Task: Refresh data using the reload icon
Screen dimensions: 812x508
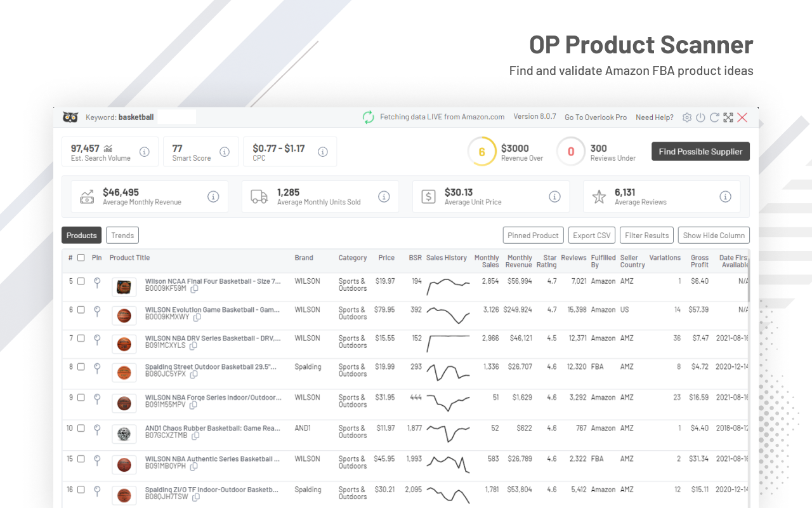Action: pos(714,117)
